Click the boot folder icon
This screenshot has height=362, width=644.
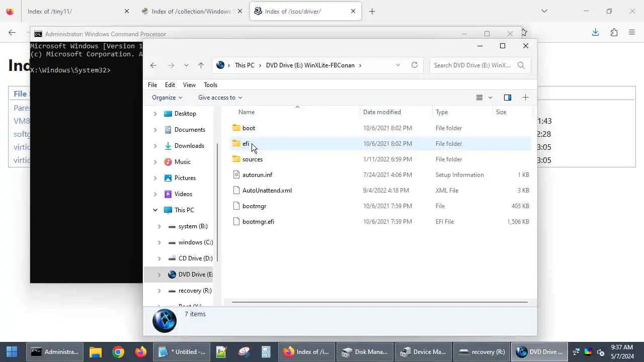coord(236,128)
